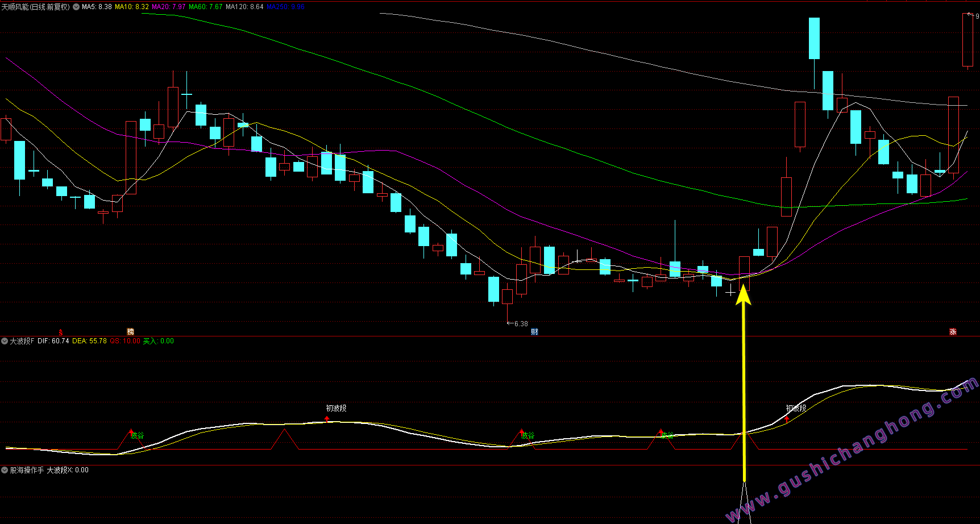Image resolution: width=980 pixels, height=524 pixels.
Task: Click the DIF: 60.74 value
Action: (53, 341)
